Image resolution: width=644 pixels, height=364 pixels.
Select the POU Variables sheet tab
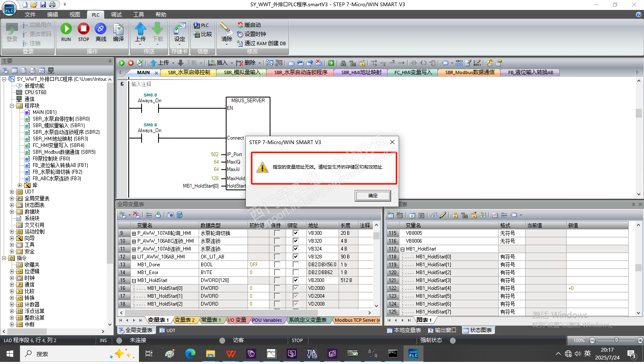point(267,320)
